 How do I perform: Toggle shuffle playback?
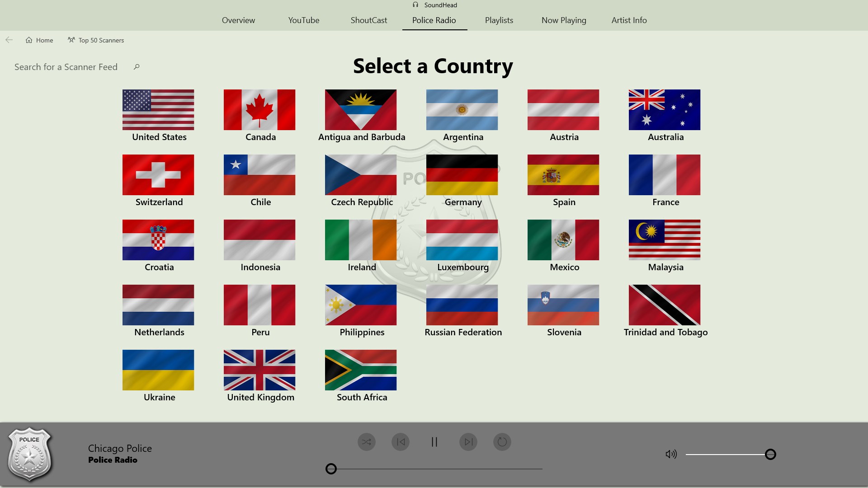pos(366,442)
